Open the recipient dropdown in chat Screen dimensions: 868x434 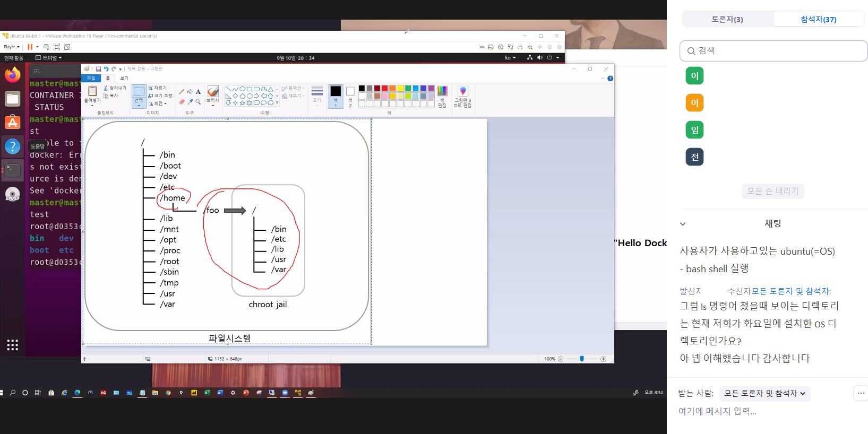coord(764,394)
